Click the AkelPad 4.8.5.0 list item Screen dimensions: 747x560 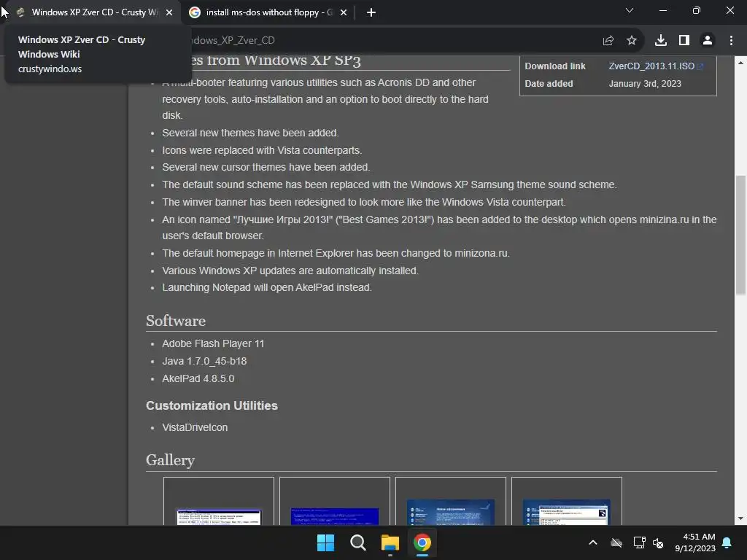pos(198,378)
